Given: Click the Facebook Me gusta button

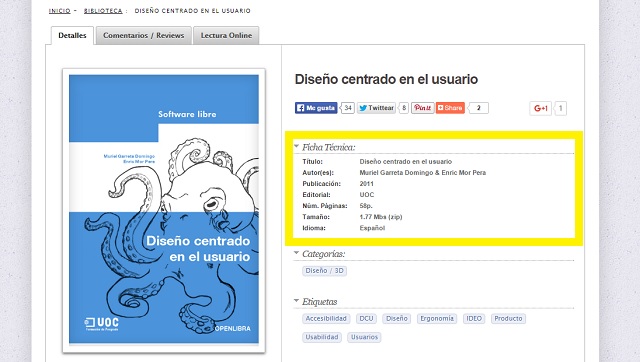Looking at the screenshot, I should click(x=316, y=108).
